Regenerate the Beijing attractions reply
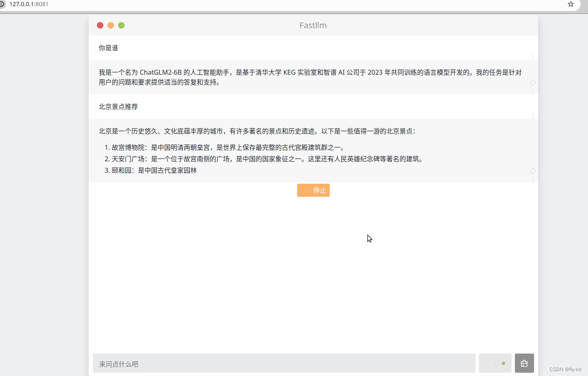 pos(533,171)
